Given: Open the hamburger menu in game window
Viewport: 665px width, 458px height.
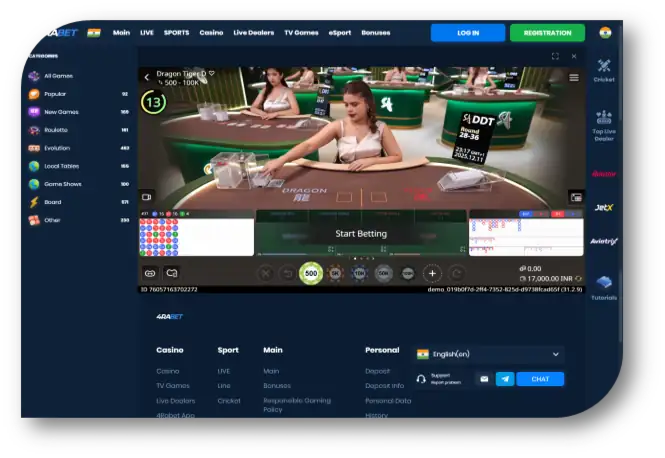Looking at the screenshot, I should [x=574, y=77].
